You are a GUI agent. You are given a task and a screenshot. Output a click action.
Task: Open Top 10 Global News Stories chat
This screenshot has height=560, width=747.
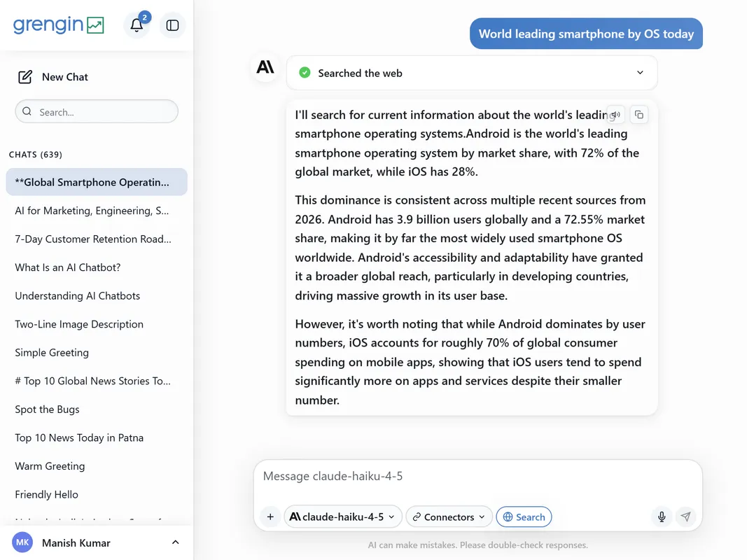pos(97,381)
